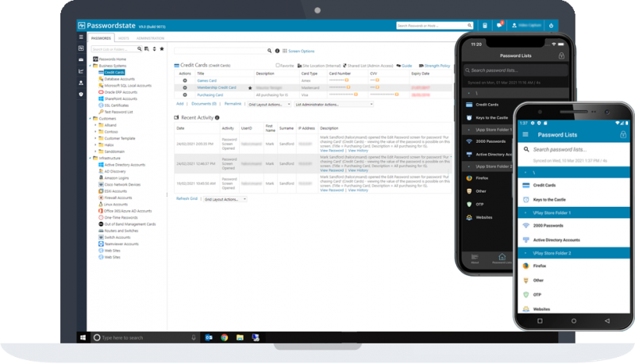635x364 pixels.
Task: Open notifications chat icon in header
Action: 499,25
